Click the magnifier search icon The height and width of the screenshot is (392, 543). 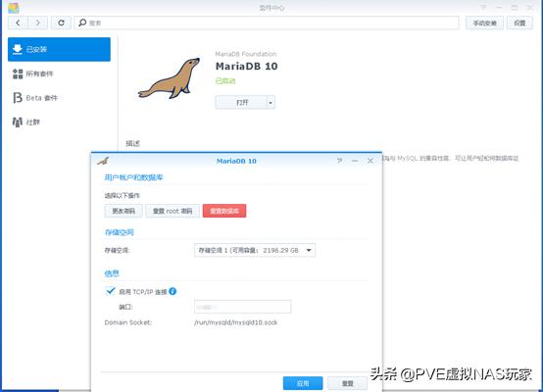[x=82, y=23]
